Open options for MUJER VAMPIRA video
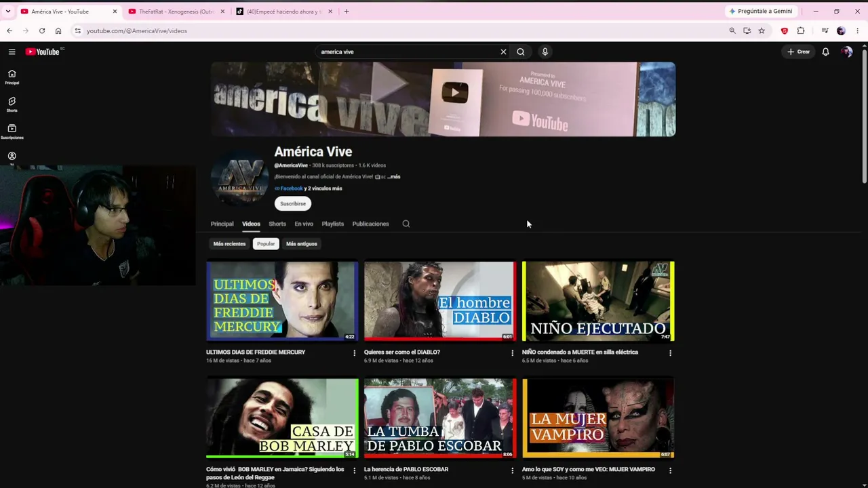The width and height of the screenshot is (868, 488). (x=670, y=470)
